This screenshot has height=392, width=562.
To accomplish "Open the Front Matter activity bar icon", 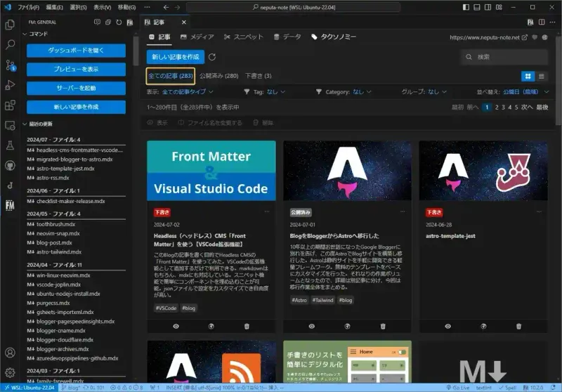I will pos(10,205).
